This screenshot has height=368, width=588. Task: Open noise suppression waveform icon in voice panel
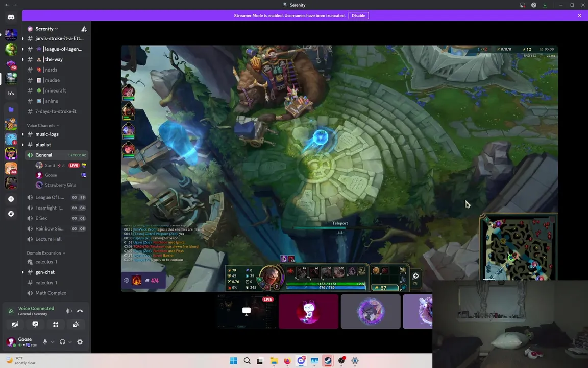(x=68, y=311)
